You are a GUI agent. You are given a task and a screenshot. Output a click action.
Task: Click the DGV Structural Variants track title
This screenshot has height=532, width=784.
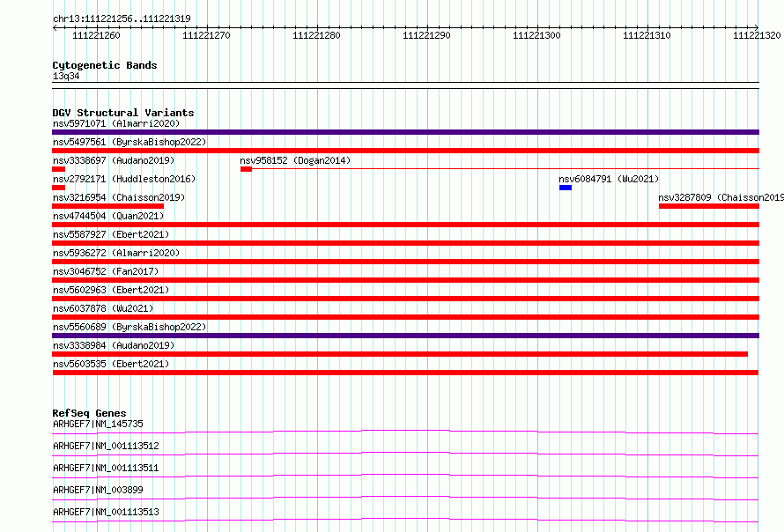(x=123, y=113)
